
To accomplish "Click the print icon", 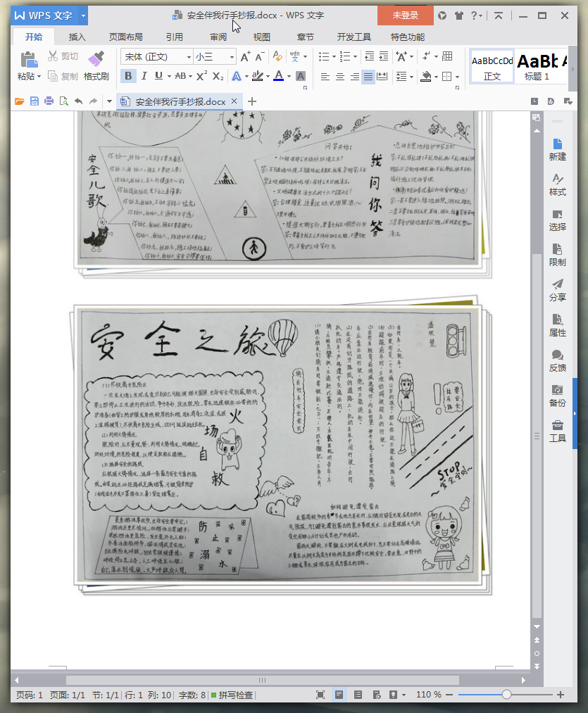I will point(49,101).
